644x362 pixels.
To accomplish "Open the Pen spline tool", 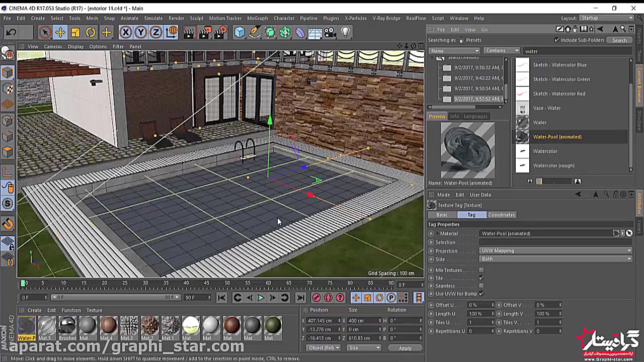I will pyautogui.click(x=255, y=33).
